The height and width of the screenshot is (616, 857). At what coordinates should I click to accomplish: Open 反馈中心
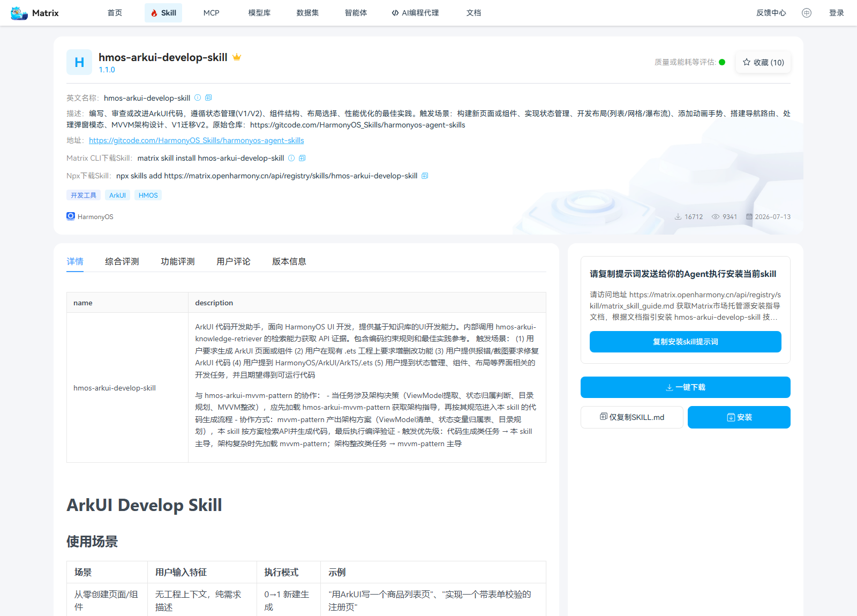tap(771, 13)
